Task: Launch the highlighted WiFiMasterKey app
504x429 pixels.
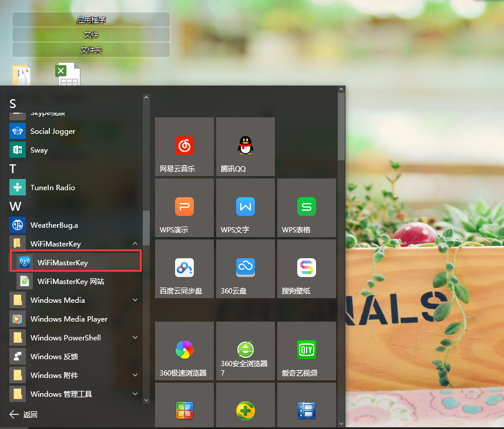Action: pos(76,263)
